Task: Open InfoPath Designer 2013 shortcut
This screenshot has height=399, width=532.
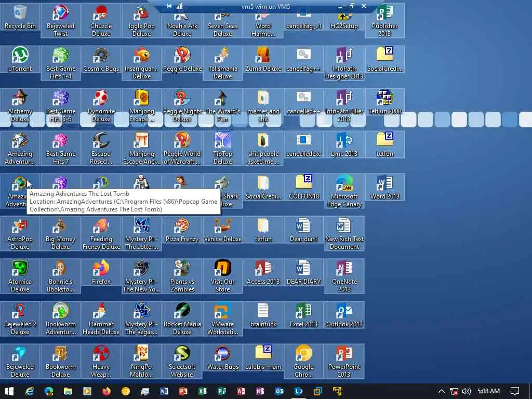Action: tap(344, 63)
